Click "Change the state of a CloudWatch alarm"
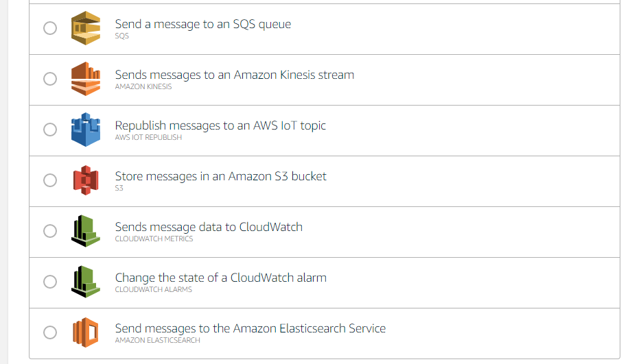 point(220,278)
